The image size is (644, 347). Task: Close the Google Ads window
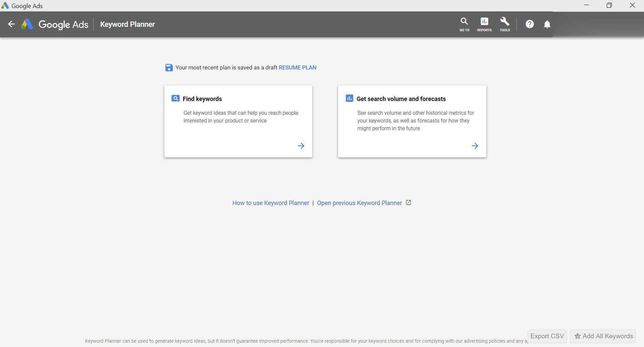(632, 5)
